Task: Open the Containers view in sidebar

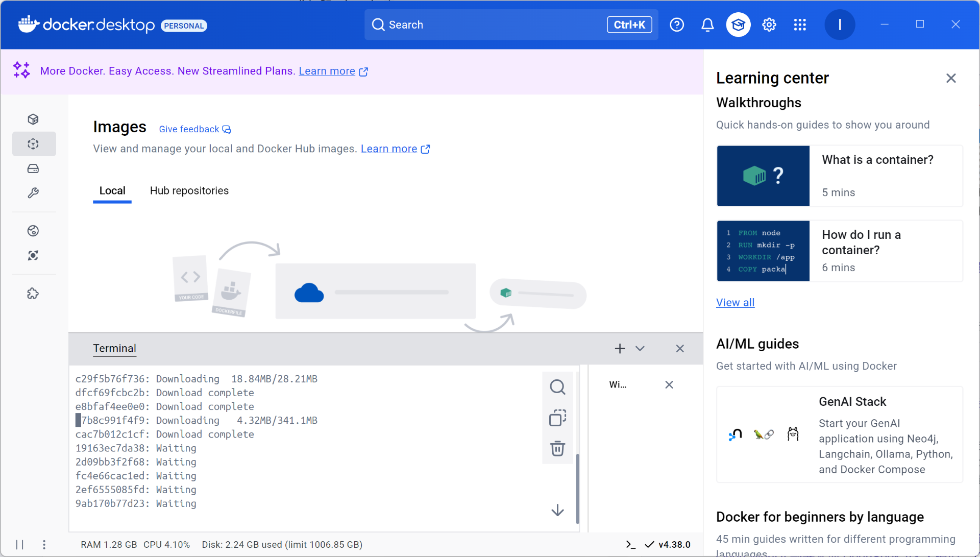Action: [x=33, y=119]
